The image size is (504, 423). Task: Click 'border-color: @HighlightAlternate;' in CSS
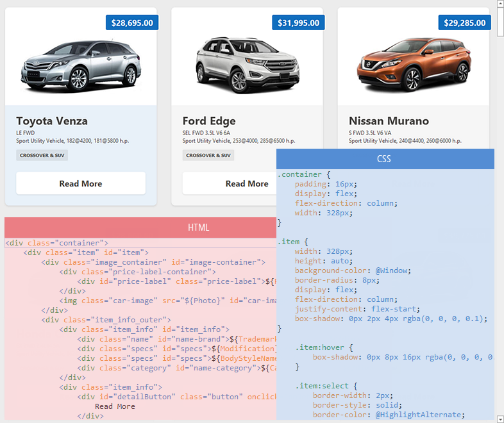(x=389, y=415)
